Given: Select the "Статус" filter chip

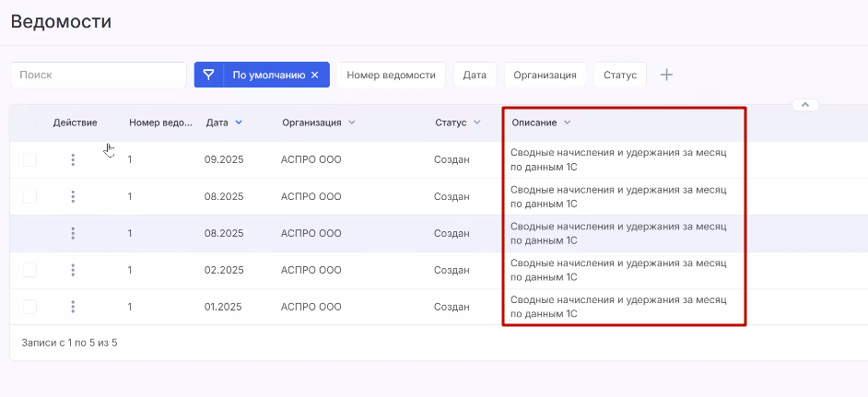Looking at the screenshot, I should click(x=620, y=75).
